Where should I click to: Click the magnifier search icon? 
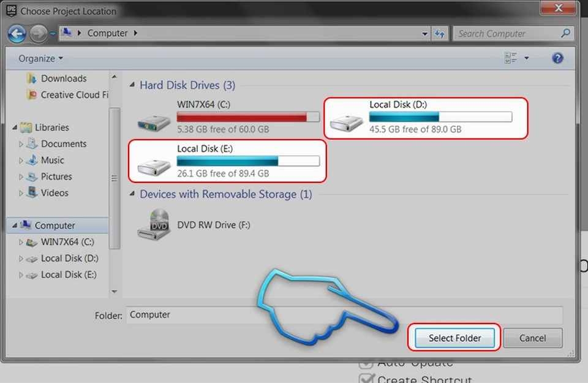pyautogui.click(x=565, y=33)
